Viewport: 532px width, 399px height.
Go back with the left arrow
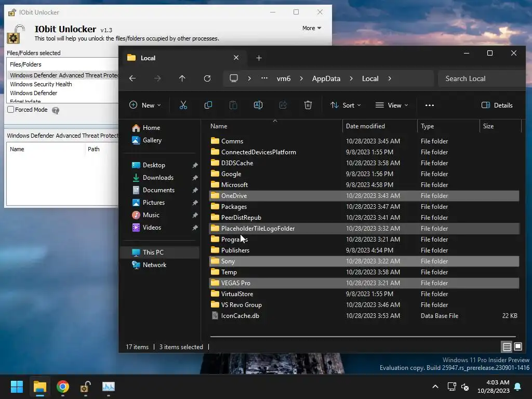click(x=132, y=78)
